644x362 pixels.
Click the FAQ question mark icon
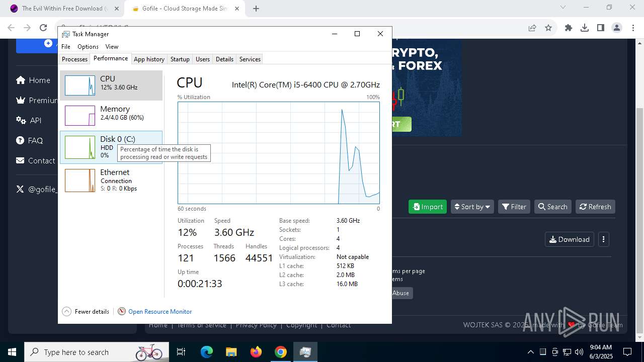coord(20,140)
